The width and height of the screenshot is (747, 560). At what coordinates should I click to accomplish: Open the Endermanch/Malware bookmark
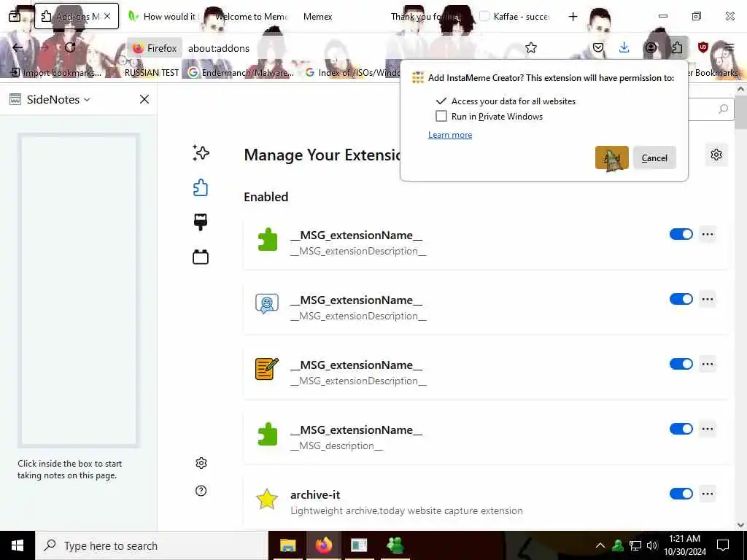(241, 72)
